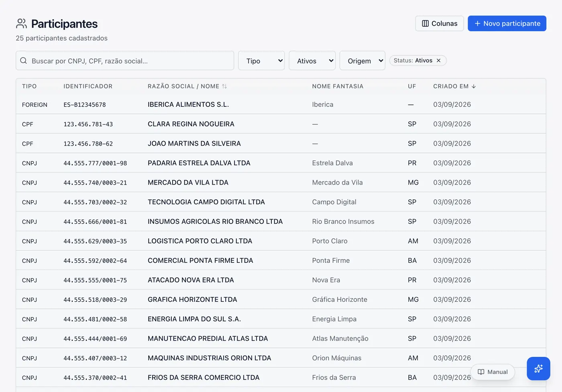Open the Tipo filter dropdown
Viewport: 562px width, 392px height.
[261, 61]
